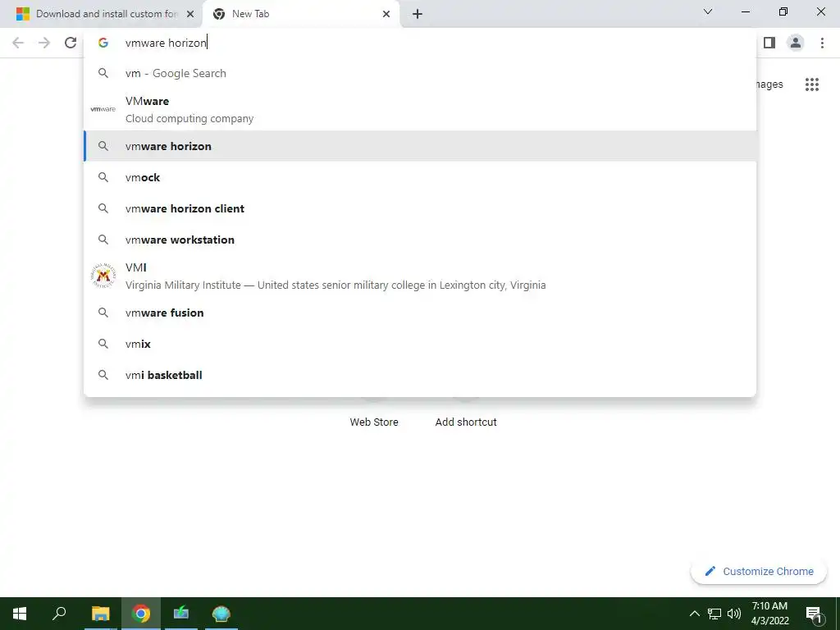Open the Web Store shortcut
Viewport: 840px width, 630px height.
(374, 422)
